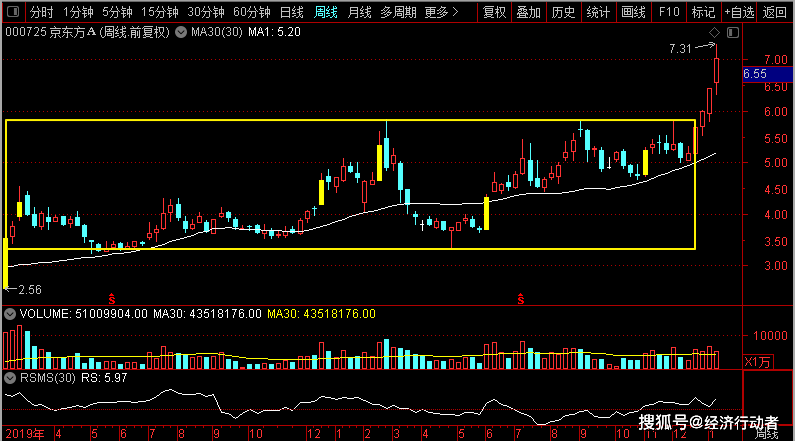
Task: Click the yellow MA30: 43518176.00 readout
Action: [321, 314]
